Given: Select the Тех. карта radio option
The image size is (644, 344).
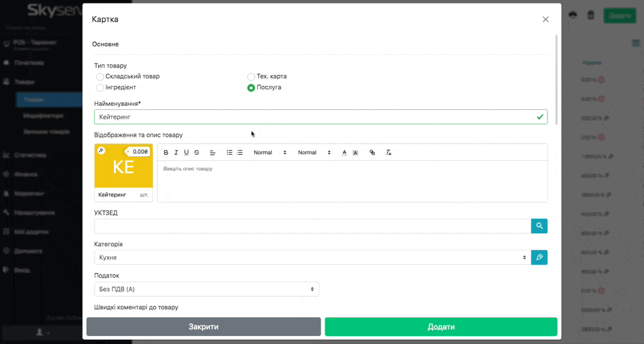Looking at the screenshot, I should pyautogui.click(x=252, y=76).
